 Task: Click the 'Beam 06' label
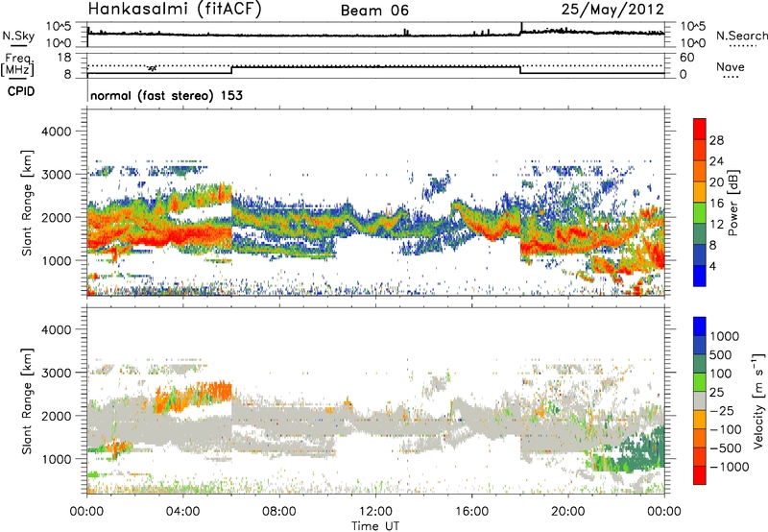coord(374,11)
